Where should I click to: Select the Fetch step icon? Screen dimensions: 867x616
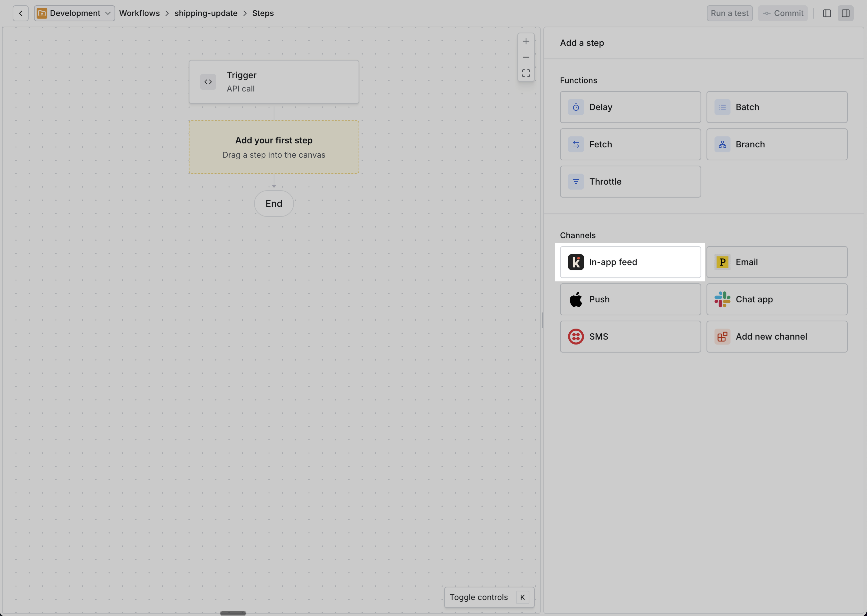pyautogui.click(x=576, y=144)
